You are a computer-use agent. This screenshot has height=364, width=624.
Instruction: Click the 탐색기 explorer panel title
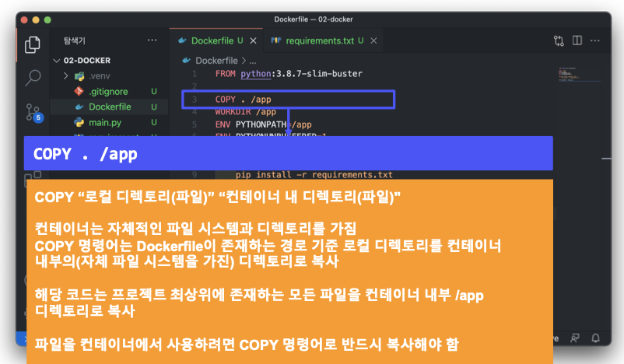75,40
